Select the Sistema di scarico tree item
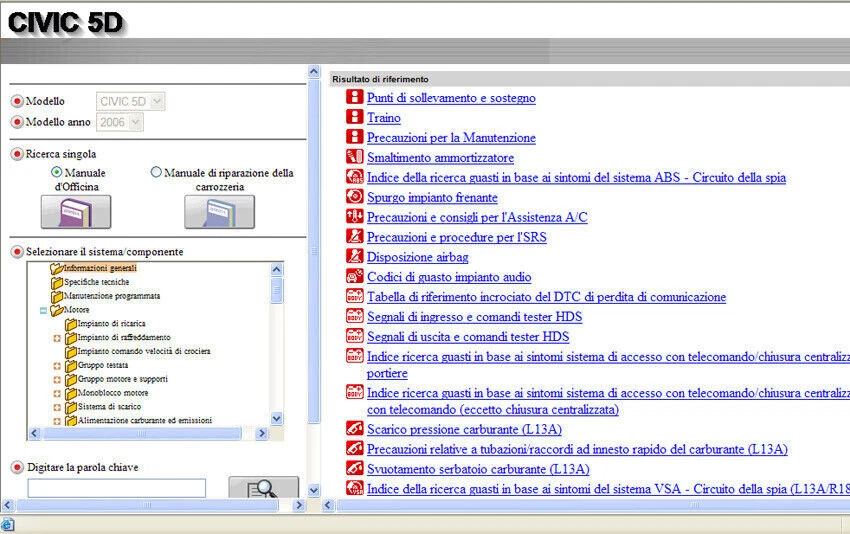This screenshot has height=534, width=850. pyautogui.click(x=110, y=407)
